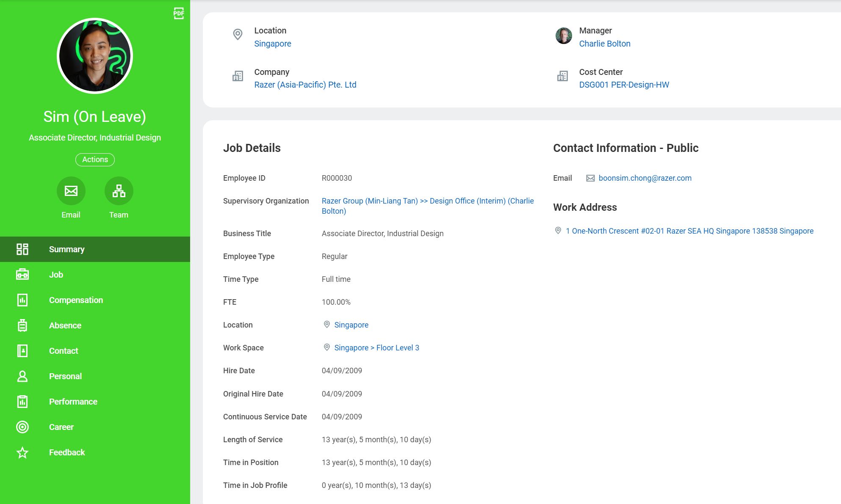
Task: Export profile using the PDF icon
Action: click(x=179, y=14)
